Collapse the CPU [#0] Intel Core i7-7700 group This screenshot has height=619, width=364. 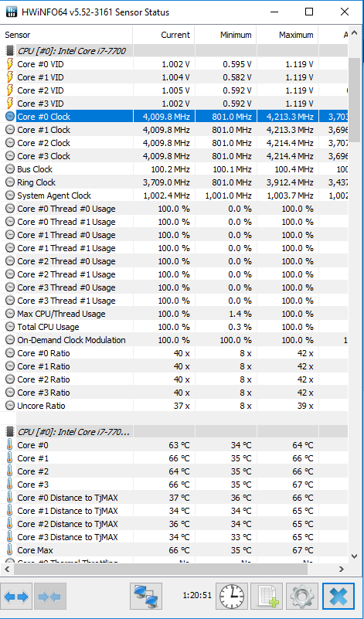pyautogui.click(x=10, y=51)
